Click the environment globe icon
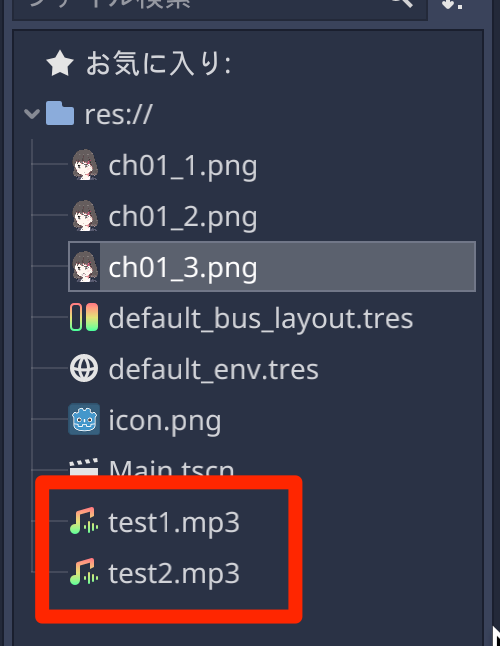Screen dimensions: 500x646 [84, 368]
